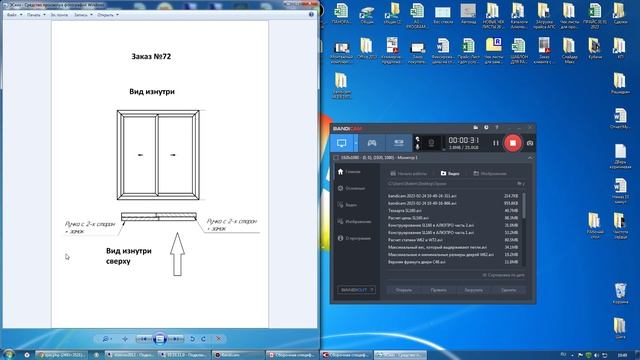This screenshot has height=360, width=640.
Task: Pause the Bandicam recording
Action: click(496, 143)
